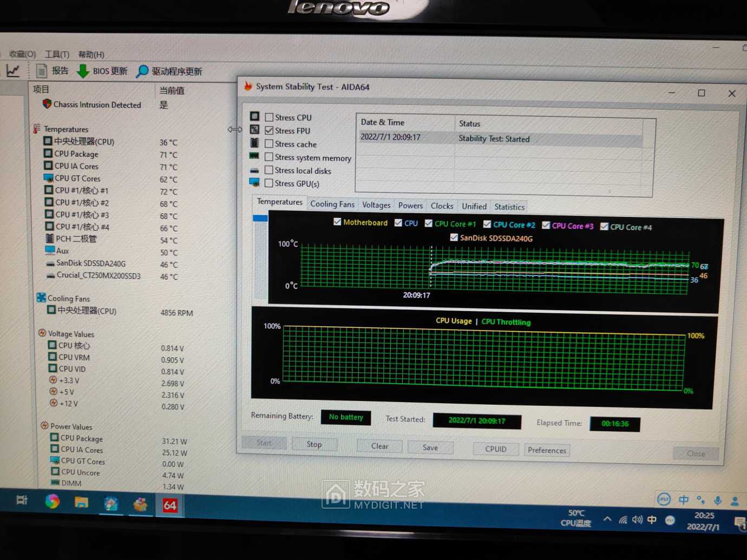Image resolution: width=747 pixels, height=560 pixels.
Task: Select the Crucial_CT250MX200SSD3 drive icon
Action: pyautogui.click(x=51, y=275)
